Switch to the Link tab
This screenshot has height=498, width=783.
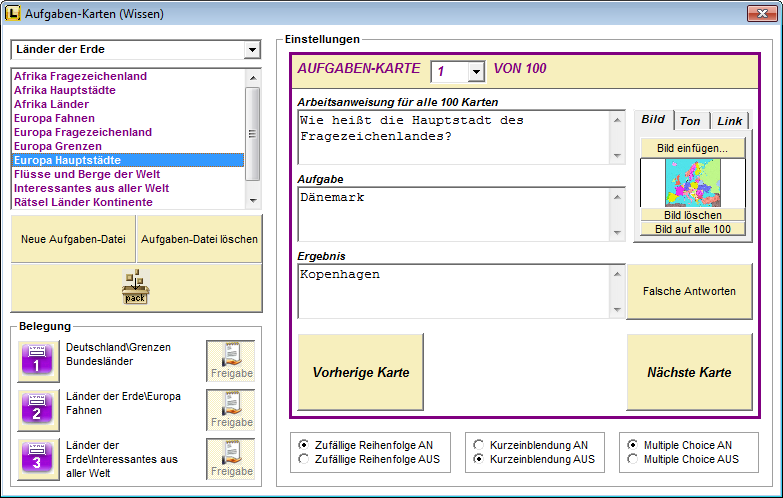[729, 121]
